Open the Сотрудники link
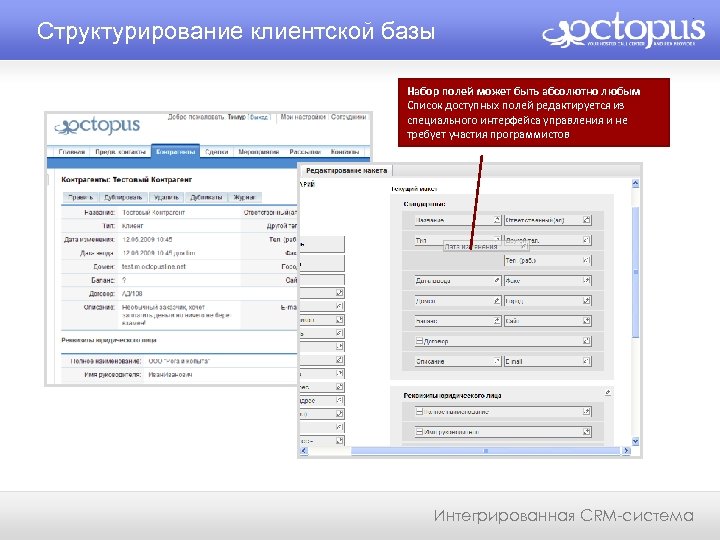The width and height of the screenshot is (720, 540). (348, 117)
